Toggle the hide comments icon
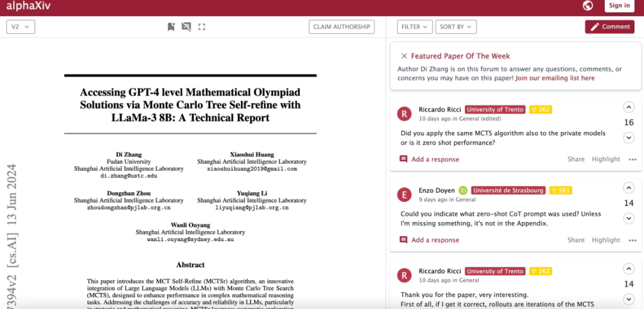This screenshot has width=644, height=309. 186,27
